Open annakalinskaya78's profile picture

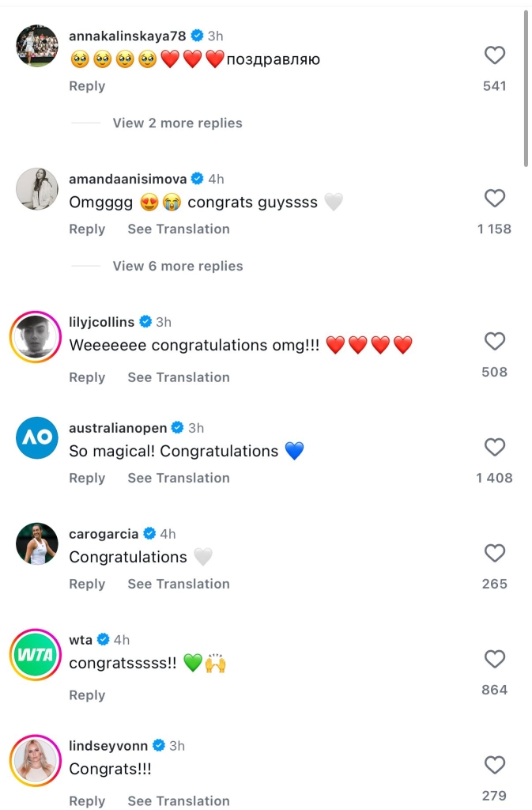click(37, 47)
